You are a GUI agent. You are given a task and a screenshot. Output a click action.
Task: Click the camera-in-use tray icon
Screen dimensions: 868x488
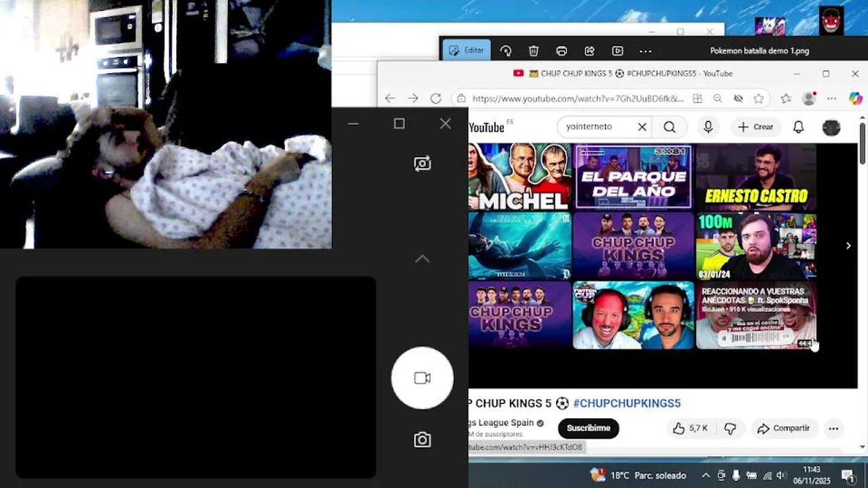[x=721, y=475]
